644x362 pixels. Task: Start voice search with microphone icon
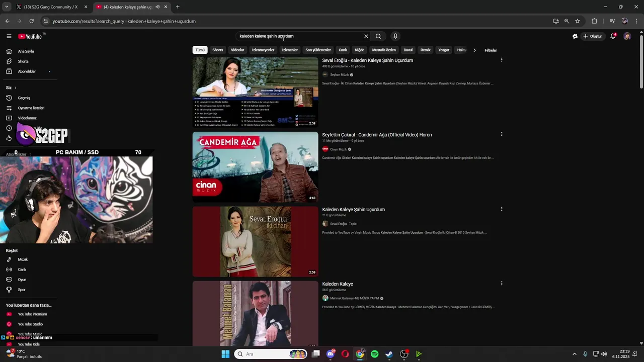click(x=395, y=36)
